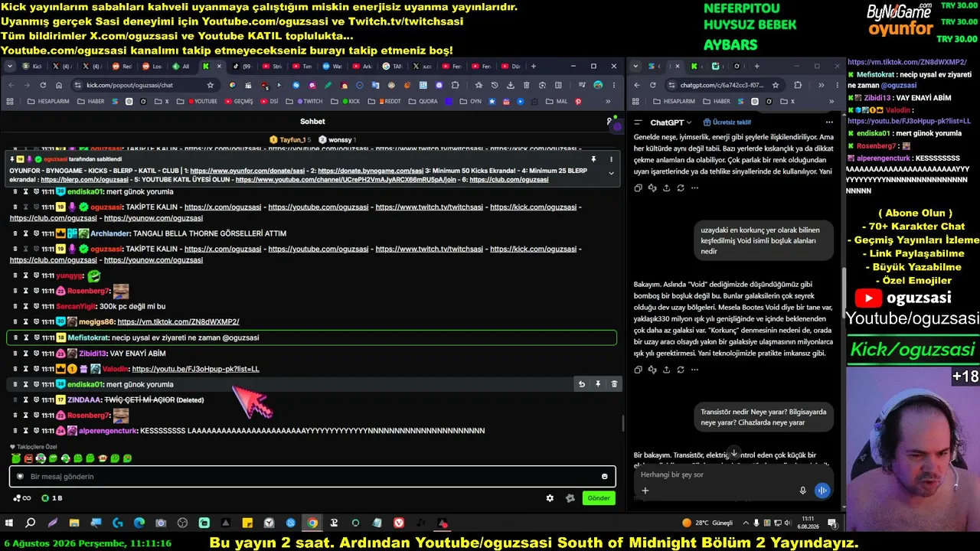
Task: Open club.com/oguzsasi link in pinned message
Action: click(509, 180)
